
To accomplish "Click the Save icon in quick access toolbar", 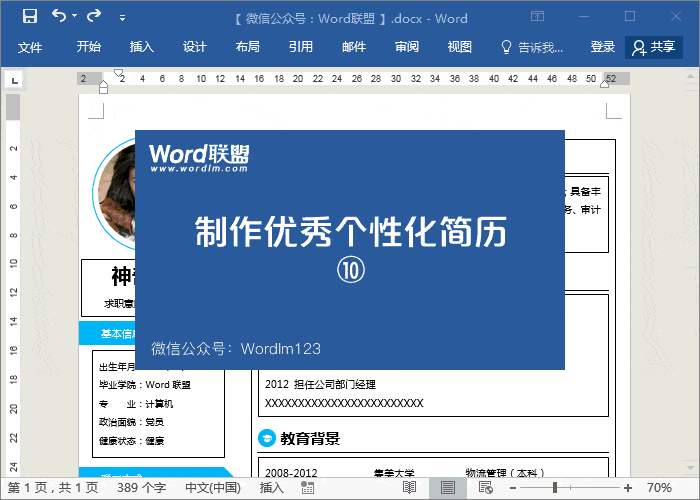I will [30, 17].
